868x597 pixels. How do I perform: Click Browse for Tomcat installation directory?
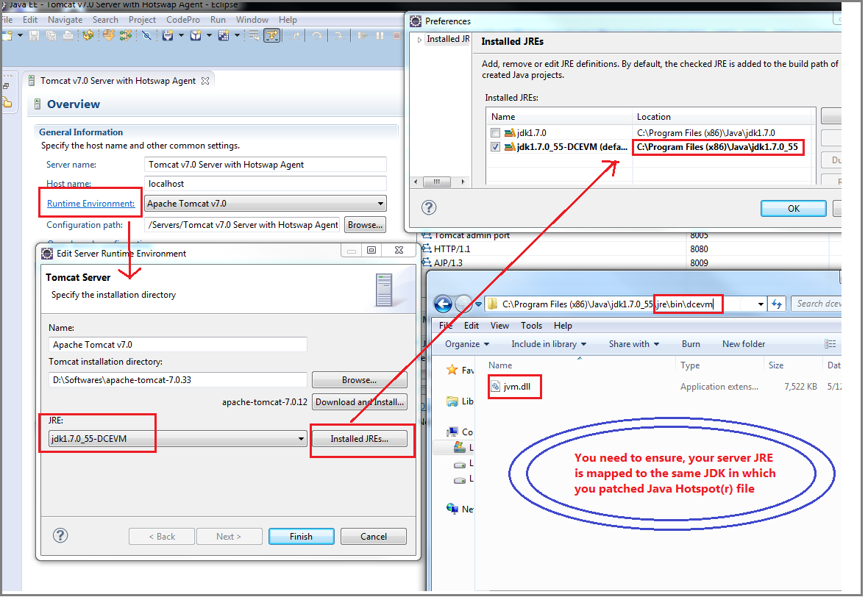(x=359, y=379)
